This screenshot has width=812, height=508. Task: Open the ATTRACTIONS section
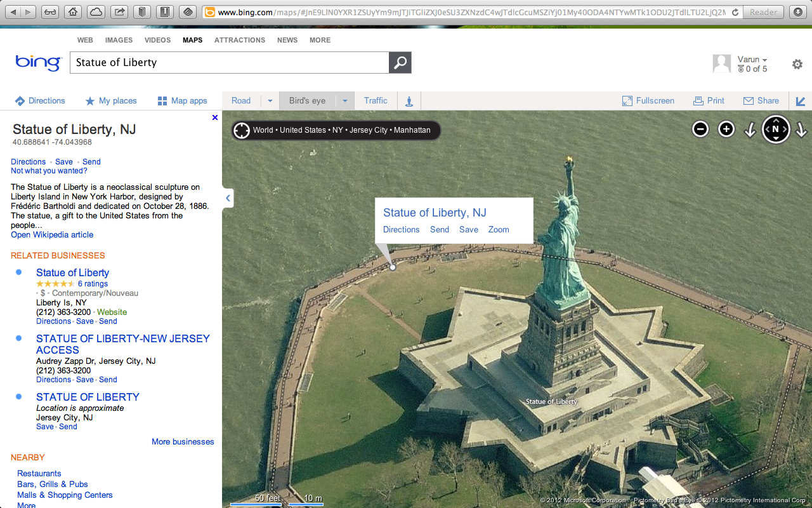pos(239,40)
